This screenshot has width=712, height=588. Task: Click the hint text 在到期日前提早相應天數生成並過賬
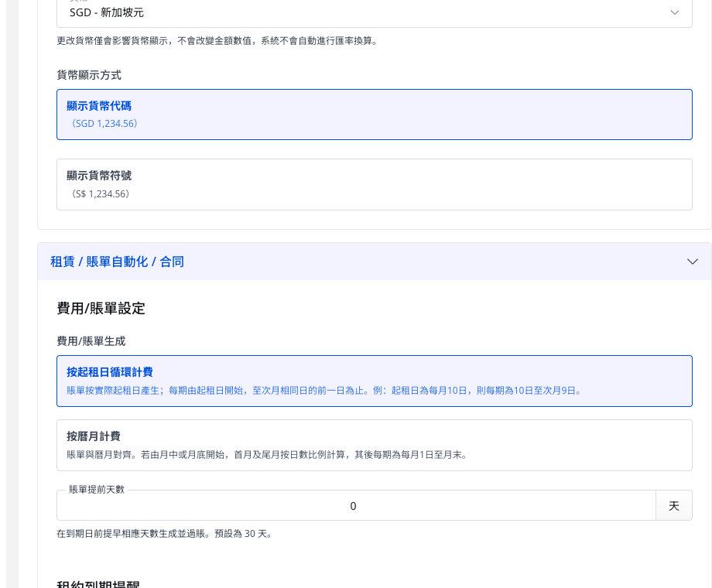coord(164,534)
